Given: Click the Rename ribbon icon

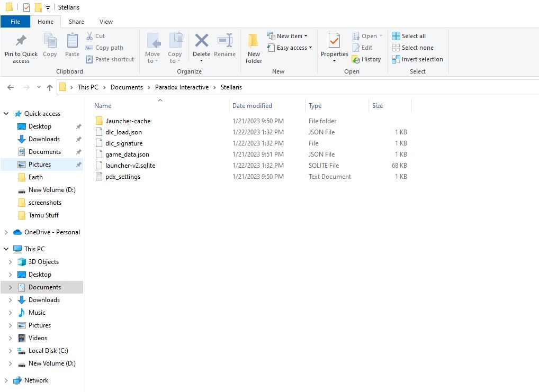Looking at the screenshot, I should pyautogui.click(x=225, y=41).
